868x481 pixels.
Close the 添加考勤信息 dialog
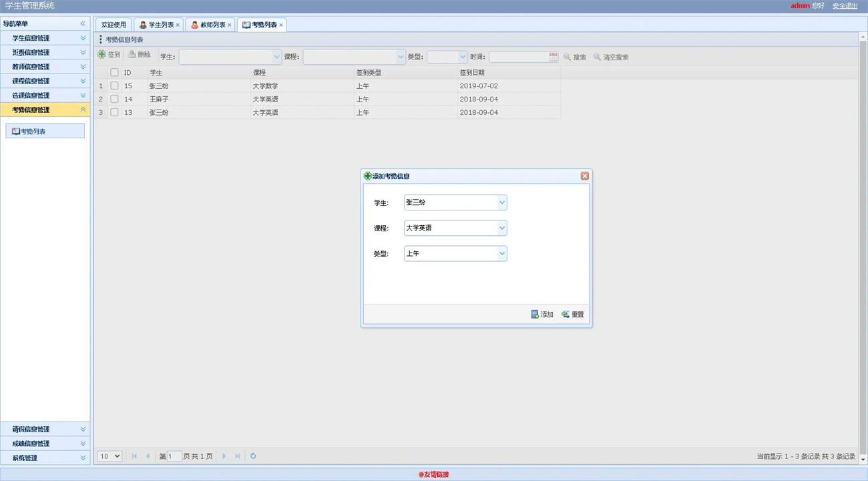[585, 176]
